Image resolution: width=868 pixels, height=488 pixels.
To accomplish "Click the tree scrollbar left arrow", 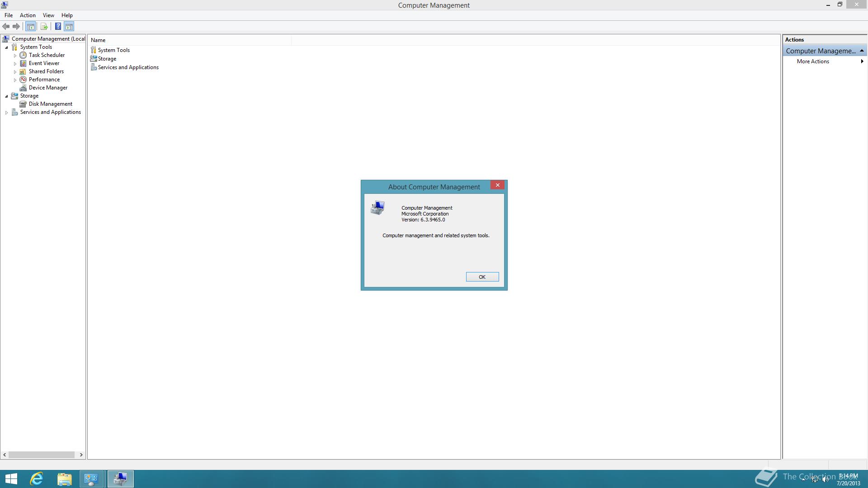I will (x=5, y=455).
